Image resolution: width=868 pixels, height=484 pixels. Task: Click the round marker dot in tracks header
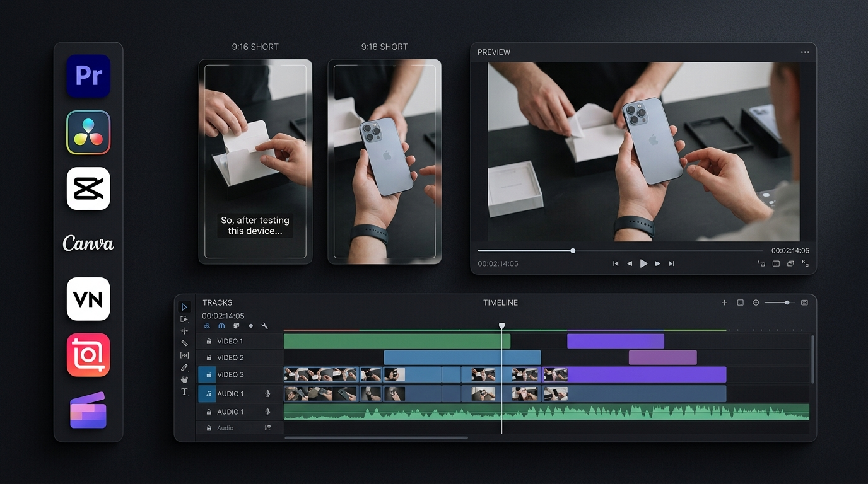pyautogui.click(x=250, y=326)
